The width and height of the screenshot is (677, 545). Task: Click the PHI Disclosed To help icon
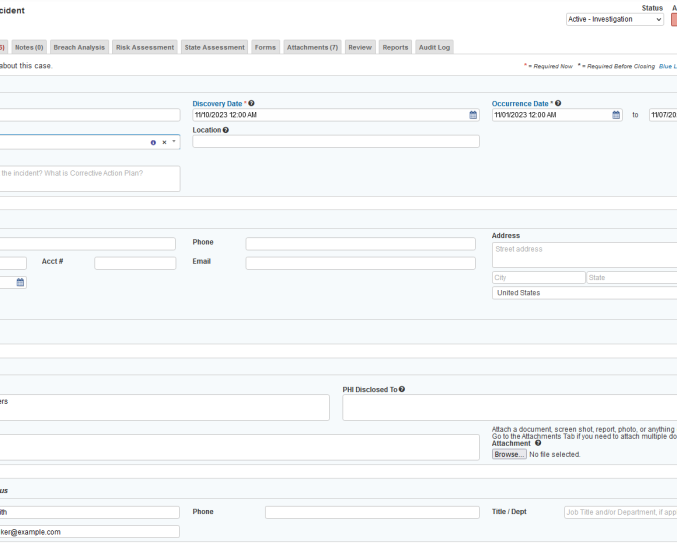coord(402,389)
